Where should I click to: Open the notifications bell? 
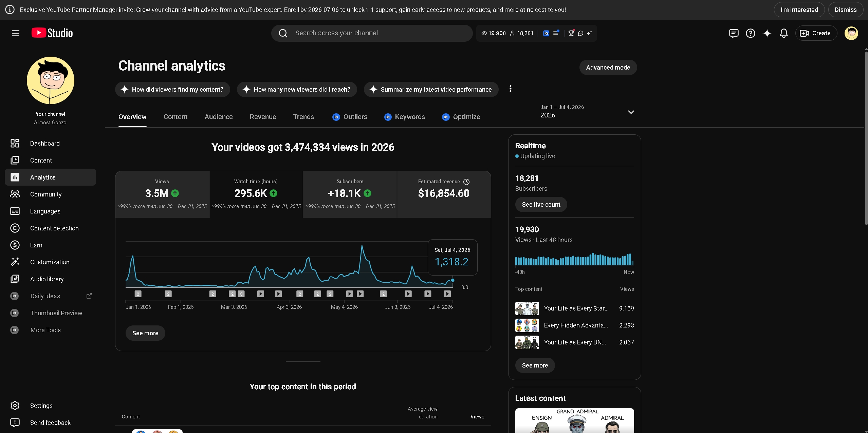783,33
